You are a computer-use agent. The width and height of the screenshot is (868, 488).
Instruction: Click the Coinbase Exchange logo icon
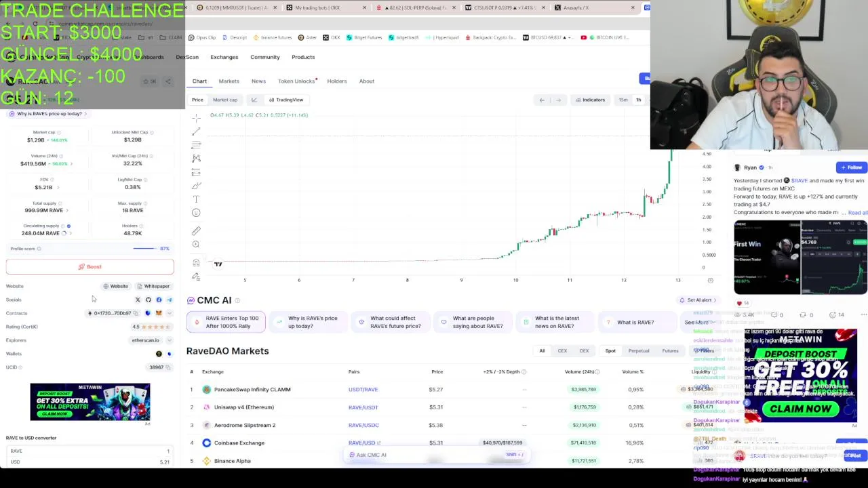pos(207,443)
